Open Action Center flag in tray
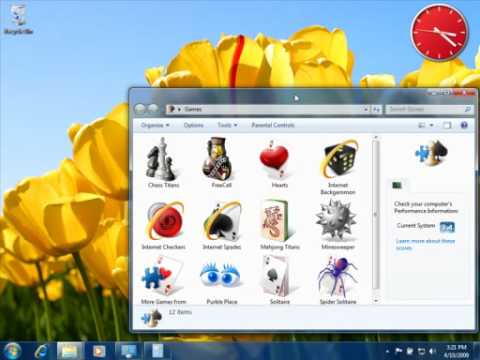 pos(399,351)
